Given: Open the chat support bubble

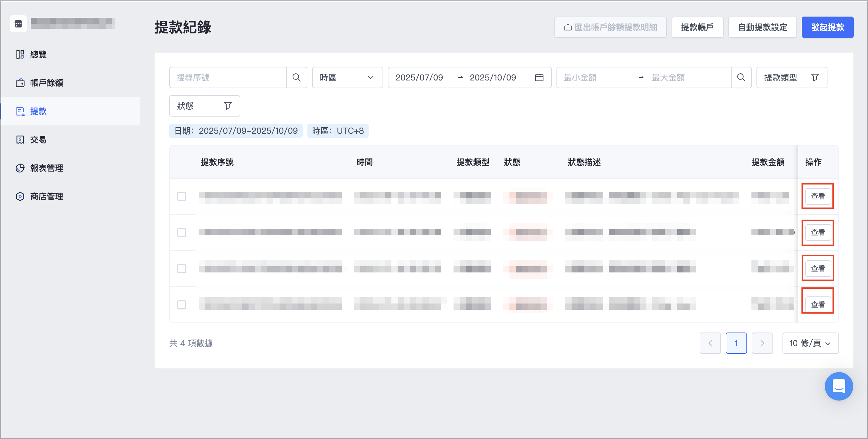Looking at the screenshot, I should tap(839, 386).
